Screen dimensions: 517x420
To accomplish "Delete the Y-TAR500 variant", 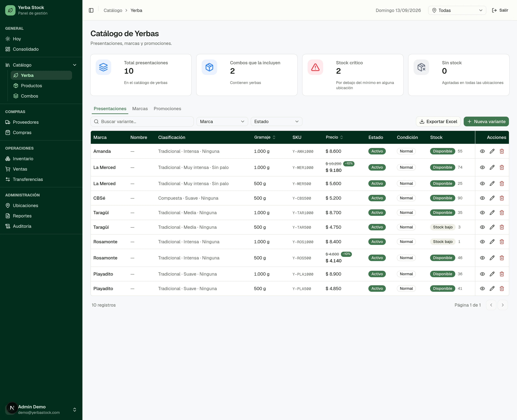I will [x=502, y=227].
